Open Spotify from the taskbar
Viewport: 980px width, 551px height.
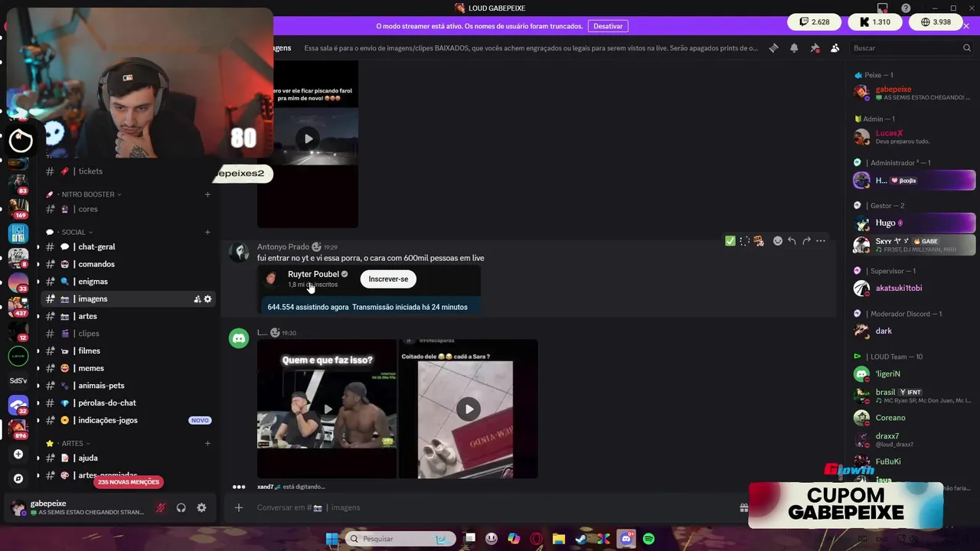tap(648, 539)
